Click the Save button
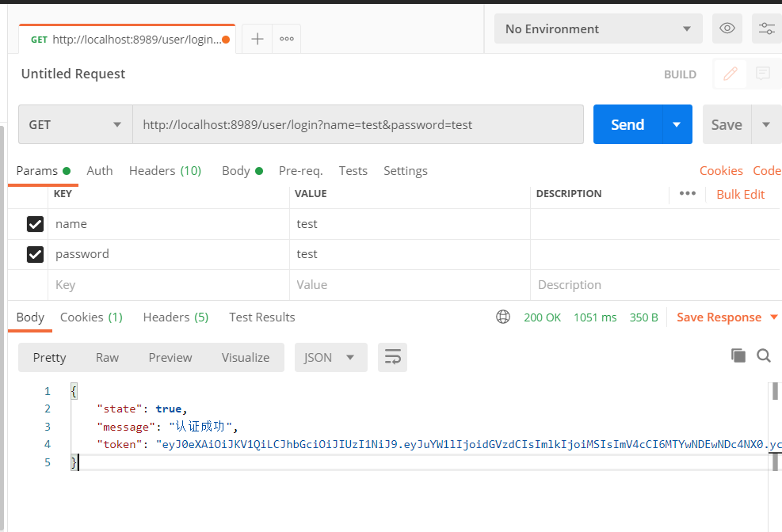Viewport: 782px width, 532px height. tap(727, 124)
